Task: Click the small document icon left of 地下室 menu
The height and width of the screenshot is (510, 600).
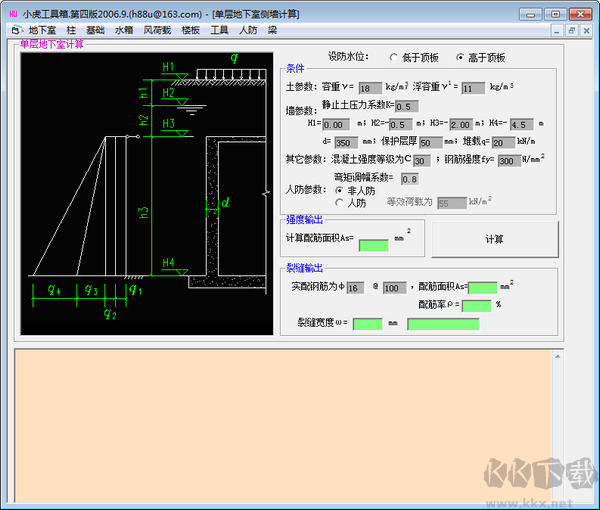Action: [x=13, y=31]
